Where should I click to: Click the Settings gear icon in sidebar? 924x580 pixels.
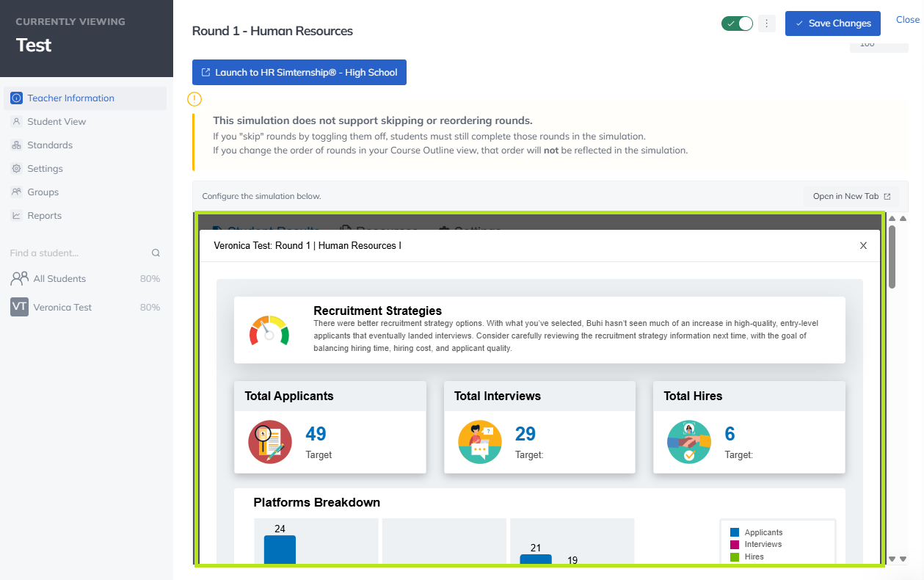tap(16, 169)
